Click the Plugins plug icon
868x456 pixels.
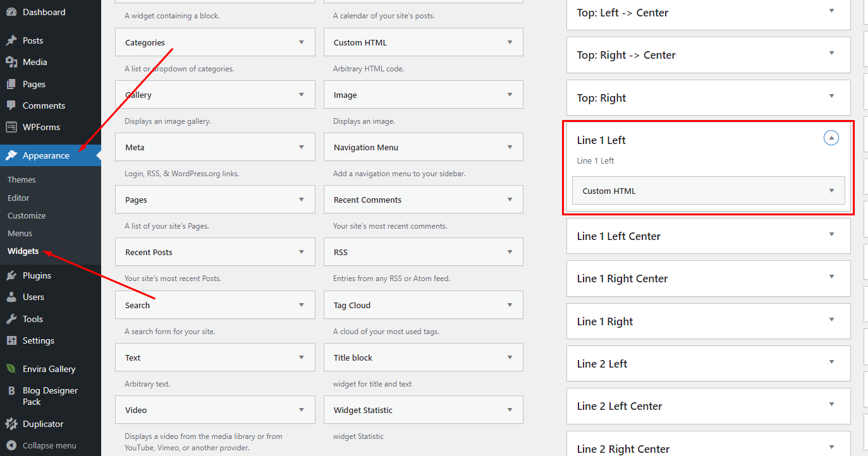[x=11, y=275]
